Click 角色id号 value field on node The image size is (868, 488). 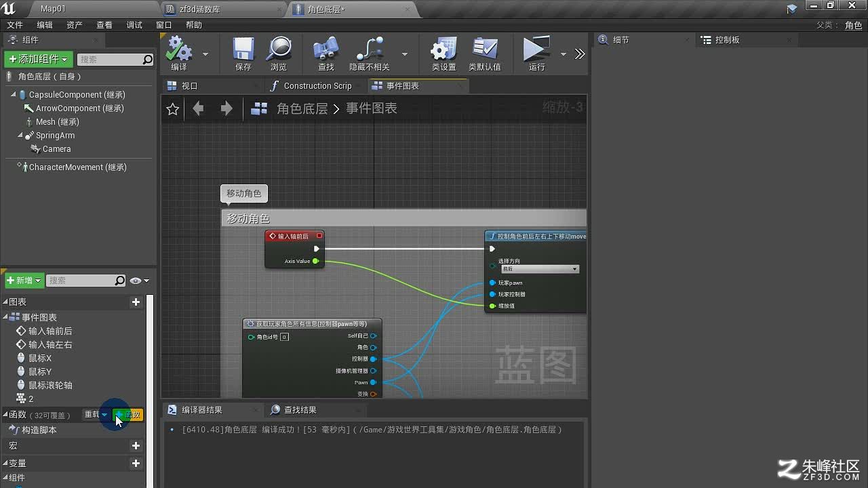pyautogui.click(x=284, y=337)
